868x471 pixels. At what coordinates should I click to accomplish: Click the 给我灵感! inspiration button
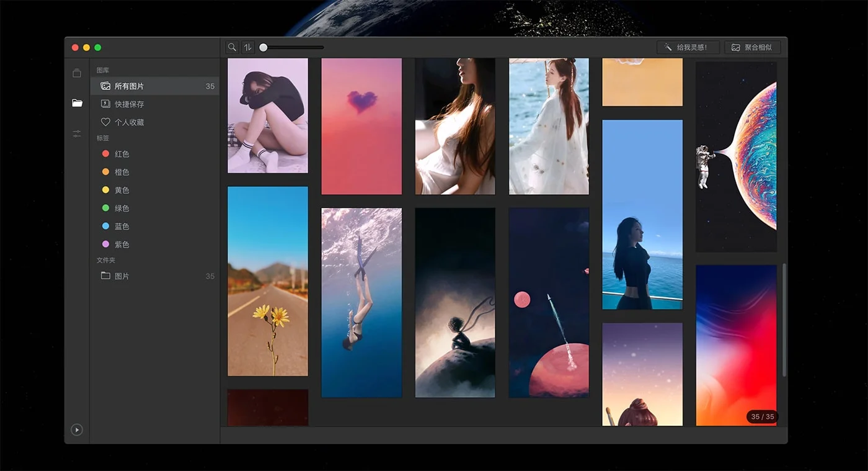[688, 47]
